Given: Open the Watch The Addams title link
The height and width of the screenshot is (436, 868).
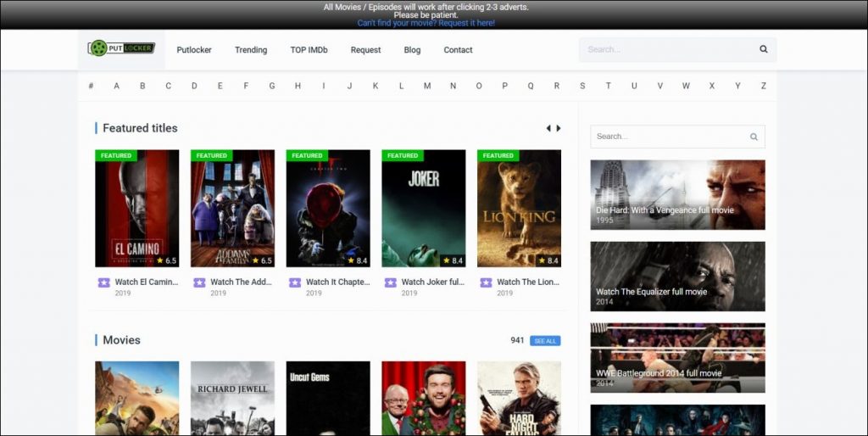Looking at the screenshot, I should [x=242, y=282].
